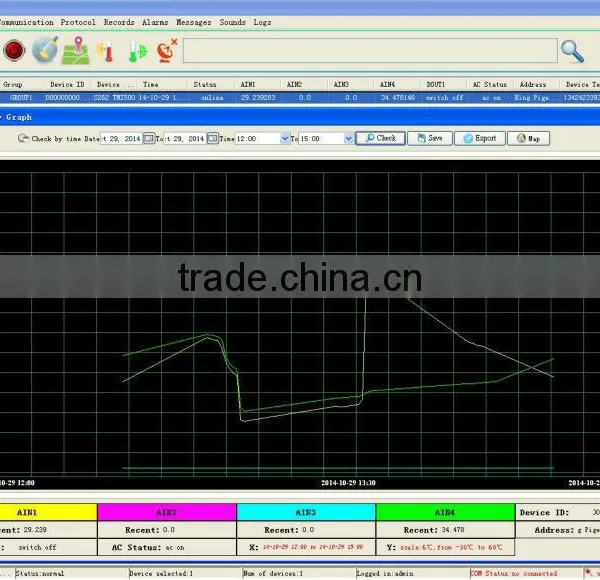Click the magnifying glass search icon
The image size is (600, 580).
tap(572, 52)
